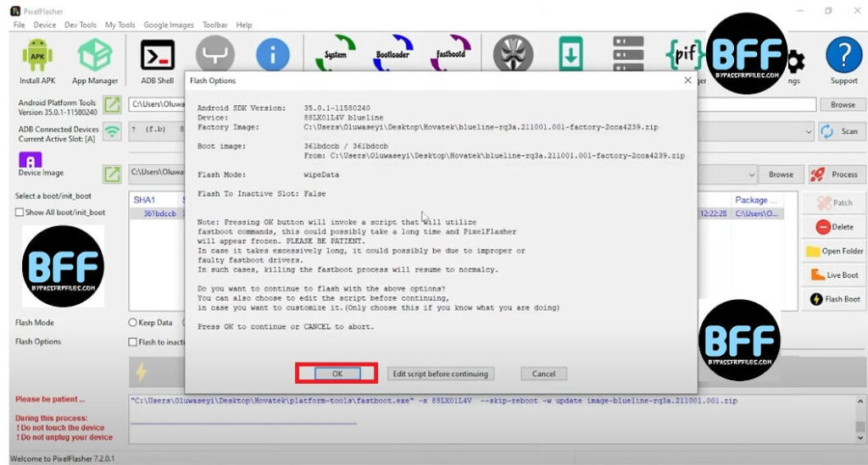Click Edit script before continuing button
This screenshot has height=465, width=868.
[440, 374]
